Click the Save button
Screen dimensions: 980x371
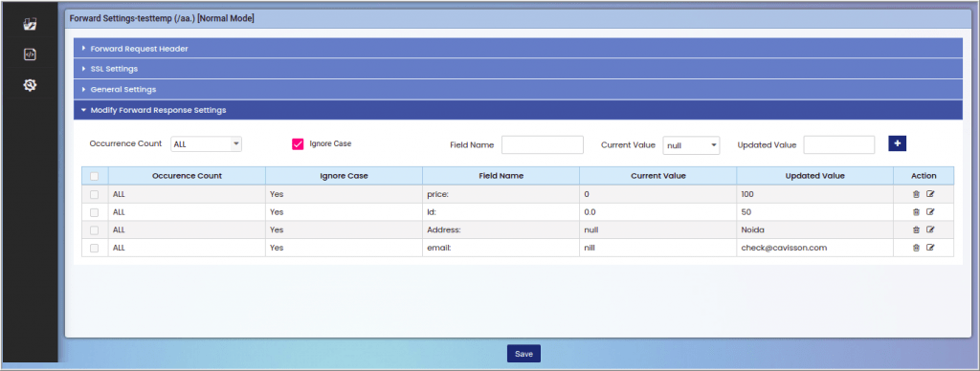pos(523,354)
